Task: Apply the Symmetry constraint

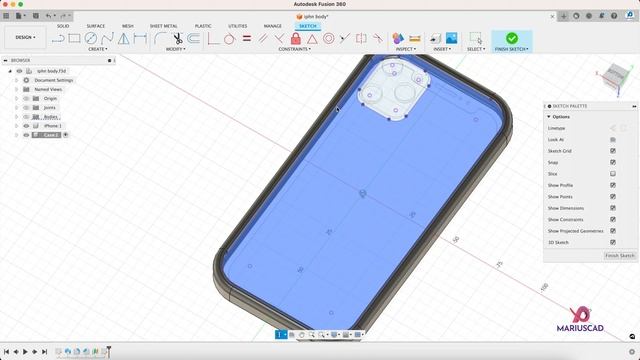Action: coord(361,39)
